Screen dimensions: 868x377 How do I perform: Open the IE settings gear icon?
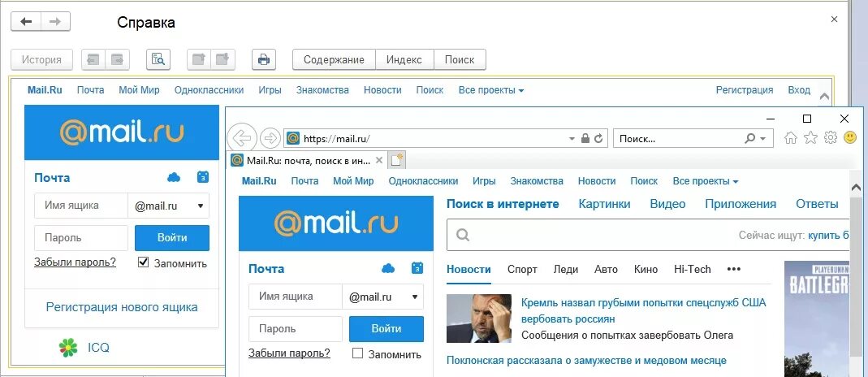coord(831,138)
